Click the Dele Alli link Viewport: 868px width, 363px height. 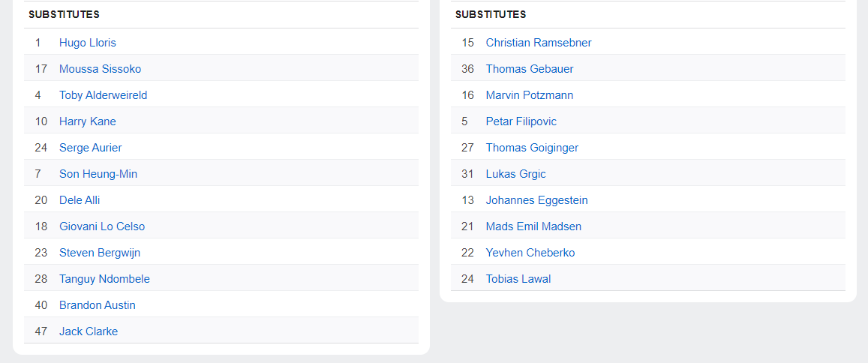click(x=80, y=200)
